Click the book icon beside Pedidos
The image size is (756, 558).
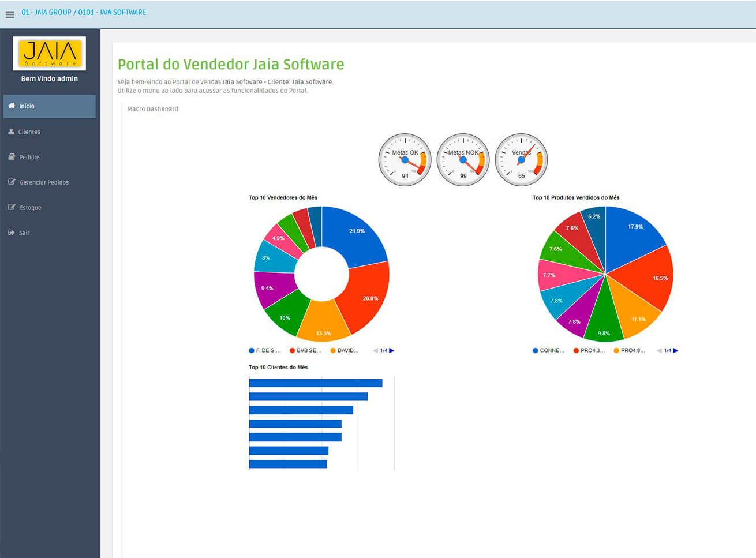12,157
